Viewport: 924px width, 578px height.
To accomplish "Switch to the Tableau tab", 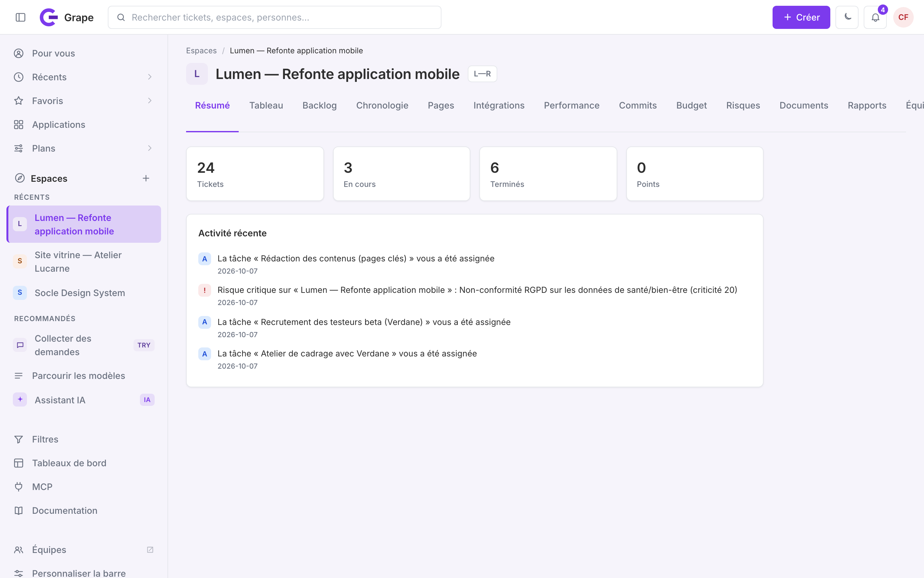I will coord(266,106).
